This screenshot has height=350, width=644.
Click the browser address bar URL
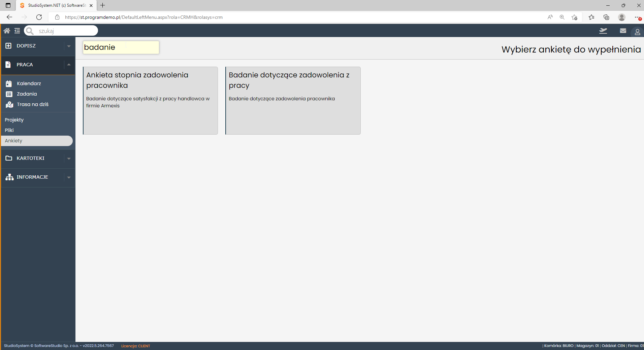143,17
